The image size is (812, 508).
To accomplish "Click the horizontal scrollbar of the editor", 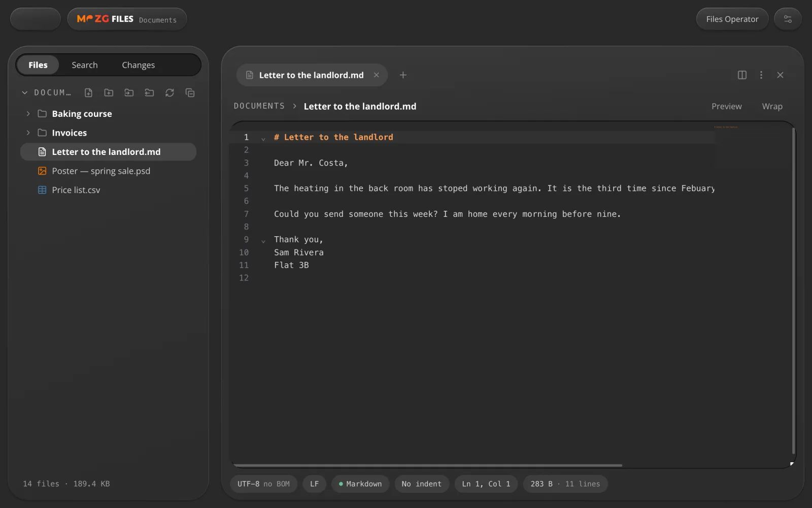I will (x=427, y=465).
